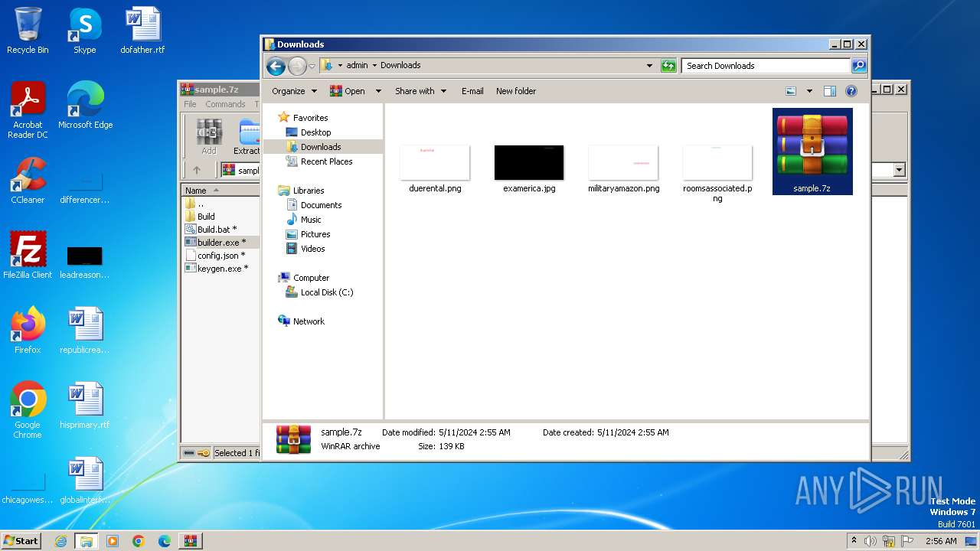Screen dimensions: 980x551
Task: Expand the Open button dropdown arrow
Action: [x=378, y=91]
